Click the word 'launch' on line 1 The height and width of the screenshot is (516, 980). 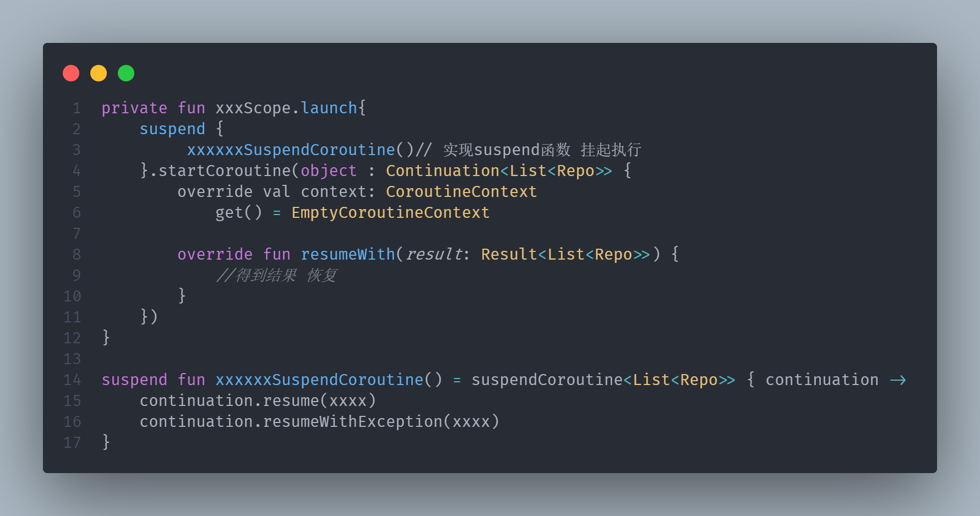[x=329, y=108]
